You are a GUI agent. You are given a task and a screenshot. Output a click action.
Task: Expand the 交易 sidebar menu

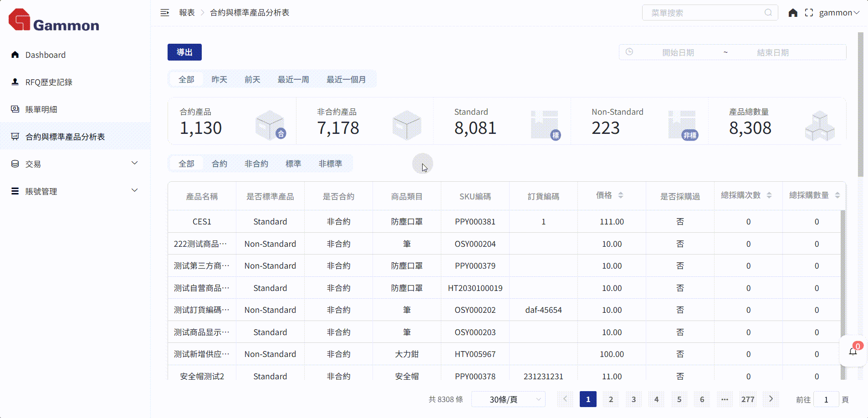click(134, 163)
